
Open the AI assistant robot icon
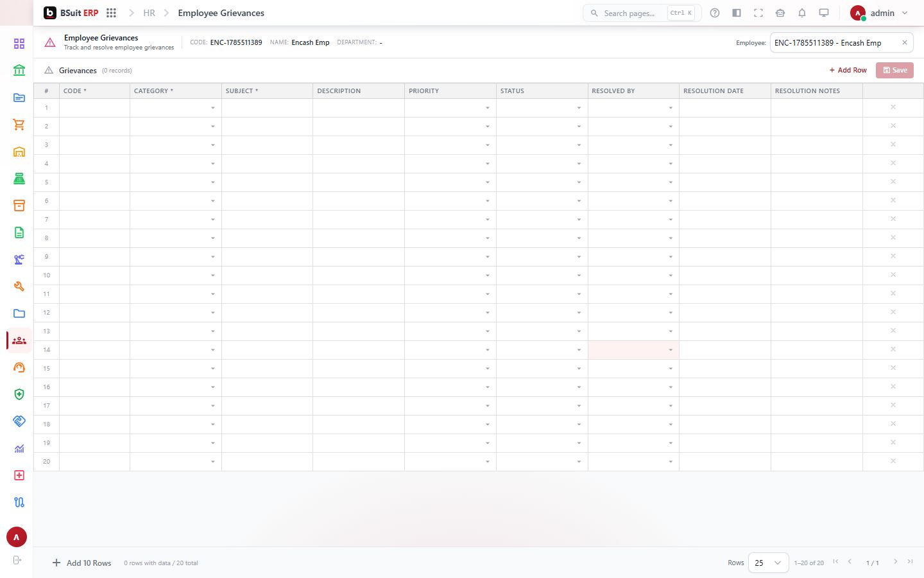pos(780,13)
